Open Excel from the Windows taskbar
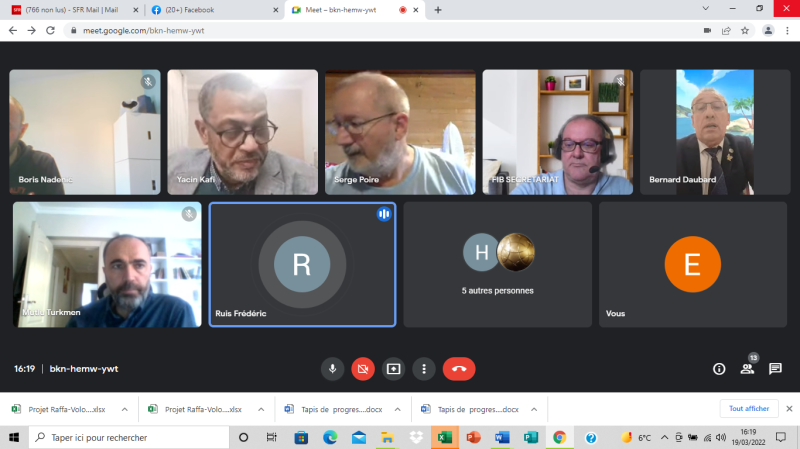This screenshot has width=800, height=449. pyautogui.click(x=444, y=438)
